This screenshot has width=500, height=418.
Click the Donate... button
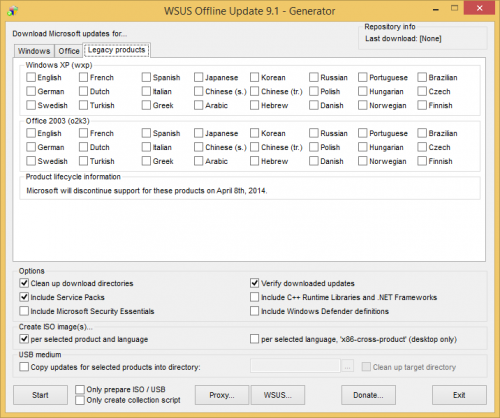pyautogui.click(x=368, y=395)
